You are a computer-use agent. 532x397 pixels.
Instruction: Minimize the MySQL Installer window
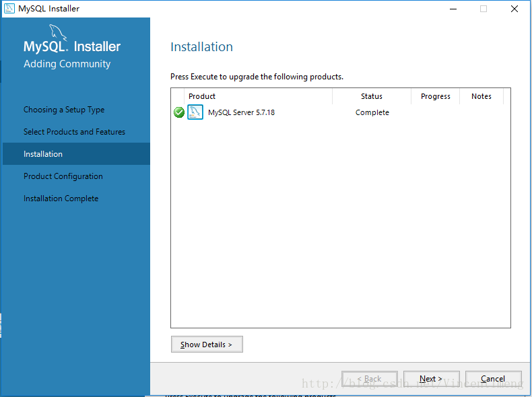[x=452, y=9]
